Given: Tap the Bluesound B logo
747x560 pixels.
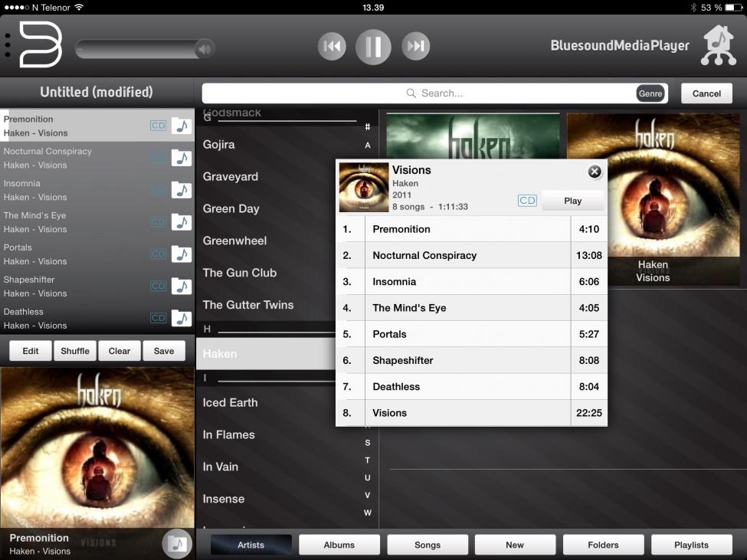Looking at the screenshot, I should 41,45.
